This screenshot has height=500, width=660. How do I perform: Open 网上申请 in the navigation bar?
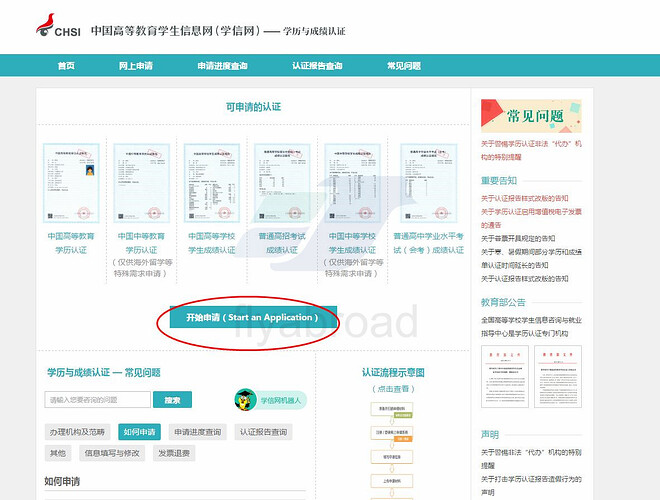pyautogui.click(x=135, y=66)
